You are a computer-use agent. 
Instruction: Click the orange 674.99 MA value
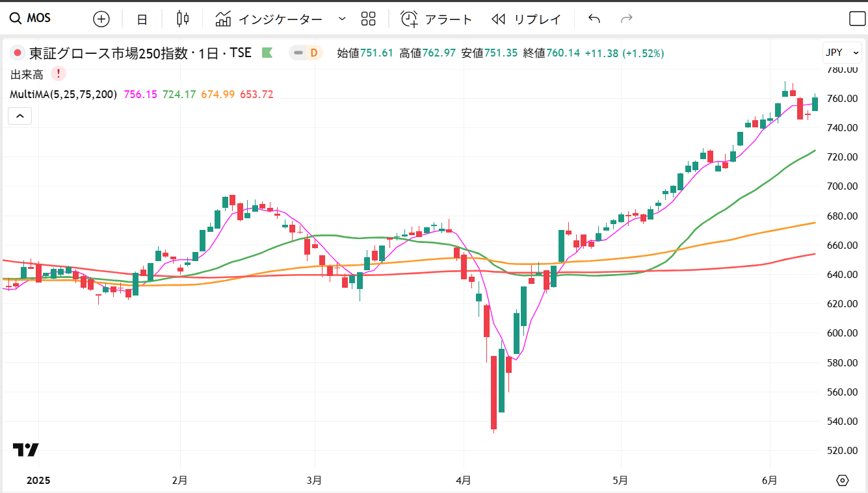(218, 94)
